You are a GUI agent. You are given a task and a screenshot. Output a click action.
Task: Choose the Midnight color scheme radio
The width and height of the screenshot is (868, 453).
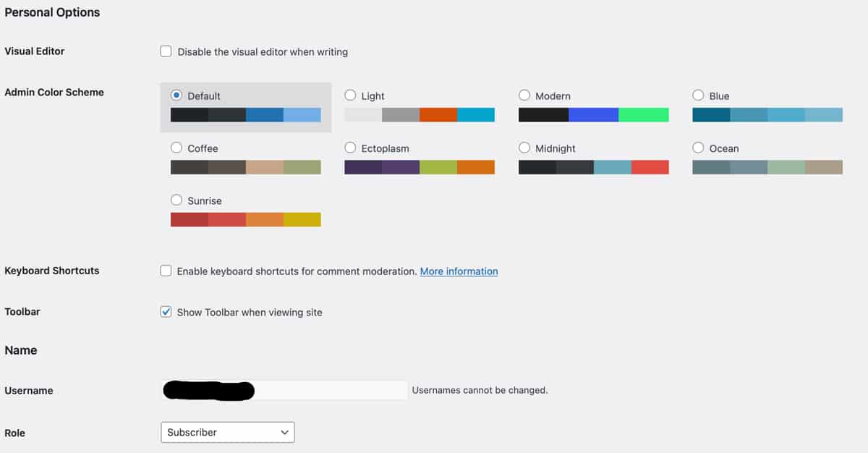point(524,148)
